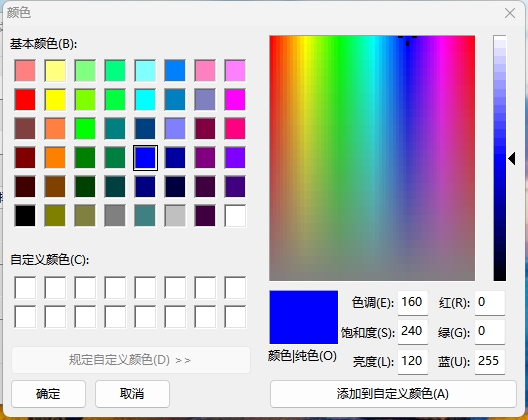Click the 色调(E) hue input field
Viewport: 528px width, 420px height.
pos(412,302)
